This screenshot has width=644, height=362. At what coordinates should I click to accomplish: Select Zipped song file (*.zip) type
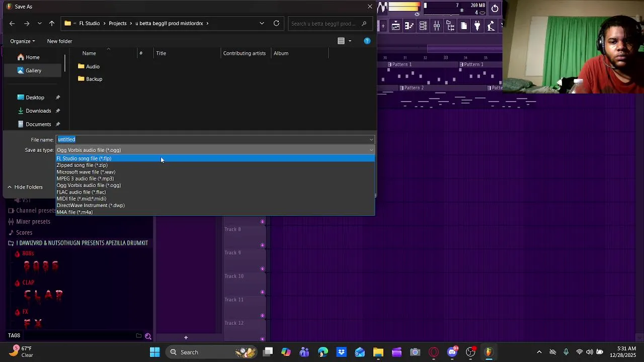point(215,165)
